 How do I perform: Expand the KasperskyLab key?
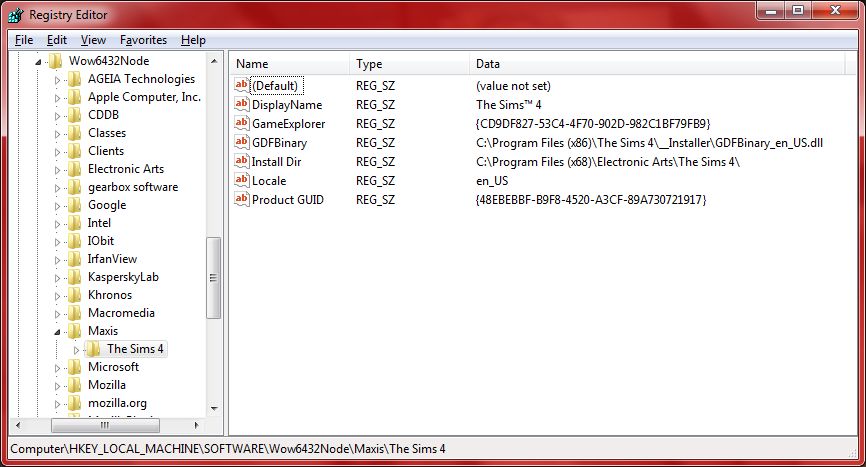click(x=57, y=278)
